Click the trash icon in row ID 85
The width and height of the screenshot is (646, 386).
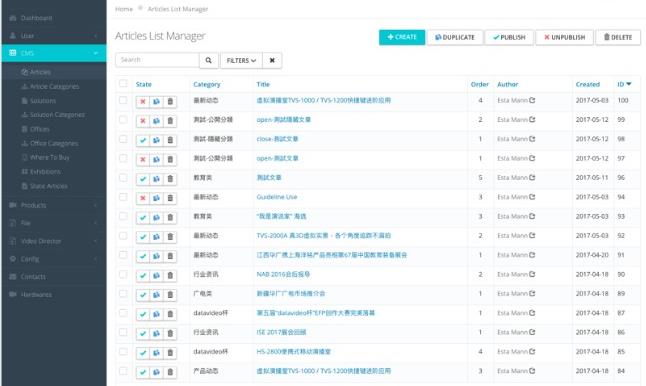tap(170, 353)
